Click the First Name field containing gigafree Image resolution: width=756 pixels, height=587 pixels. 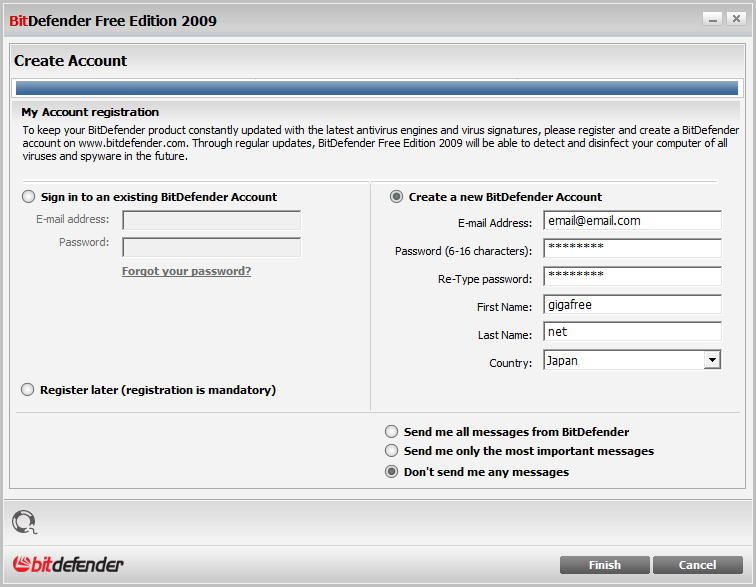(x=632, y=304)
